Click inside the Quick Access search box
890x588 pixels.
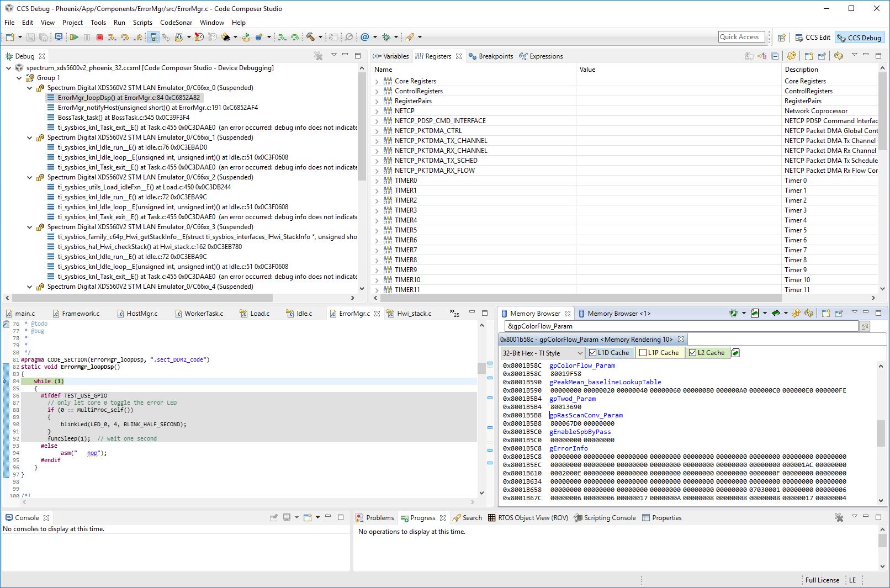pyautogui.click(x=741, y=37)
